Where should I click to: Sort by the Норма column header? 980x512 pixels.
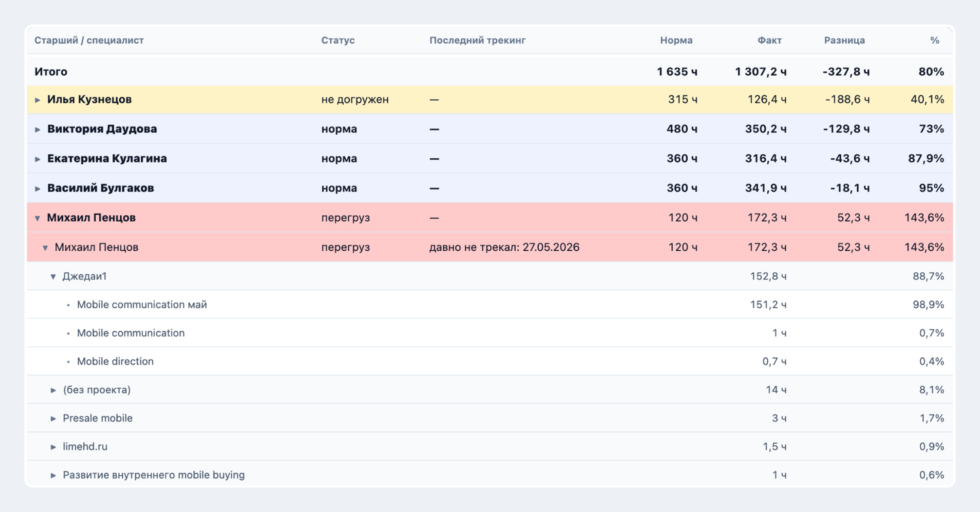(676, 40)
